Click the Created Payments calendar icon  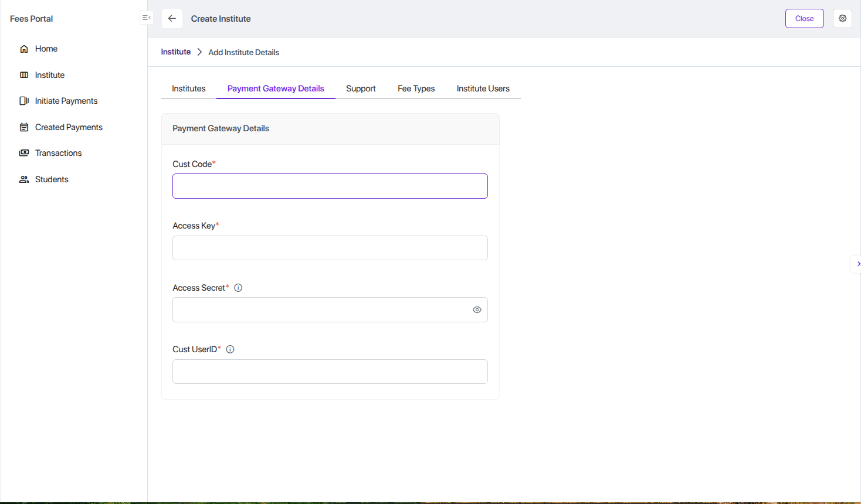(24, 127)
